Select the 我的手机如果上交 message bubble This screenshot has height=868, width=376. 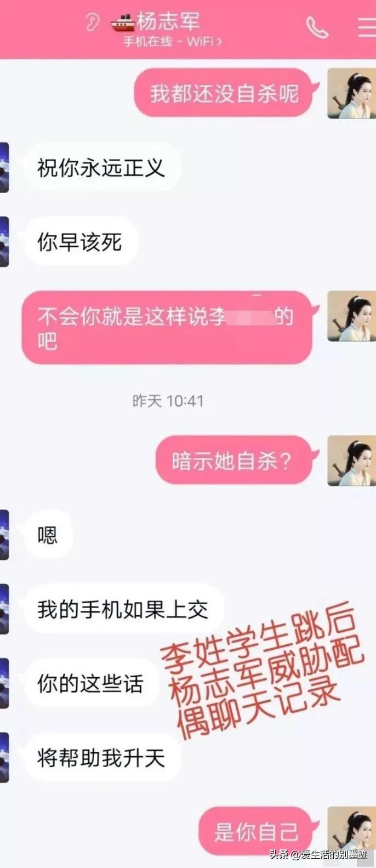coord(123,609)
